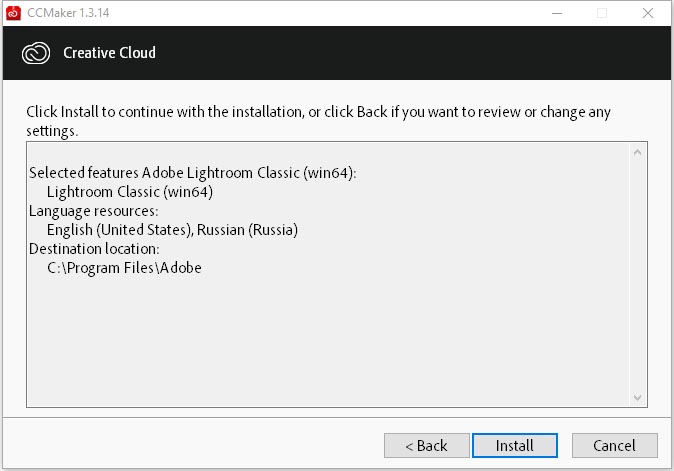This screenshot has width=674, height=471.
Task: Click the greyed-out maximize button
Action: pos(602,13)
